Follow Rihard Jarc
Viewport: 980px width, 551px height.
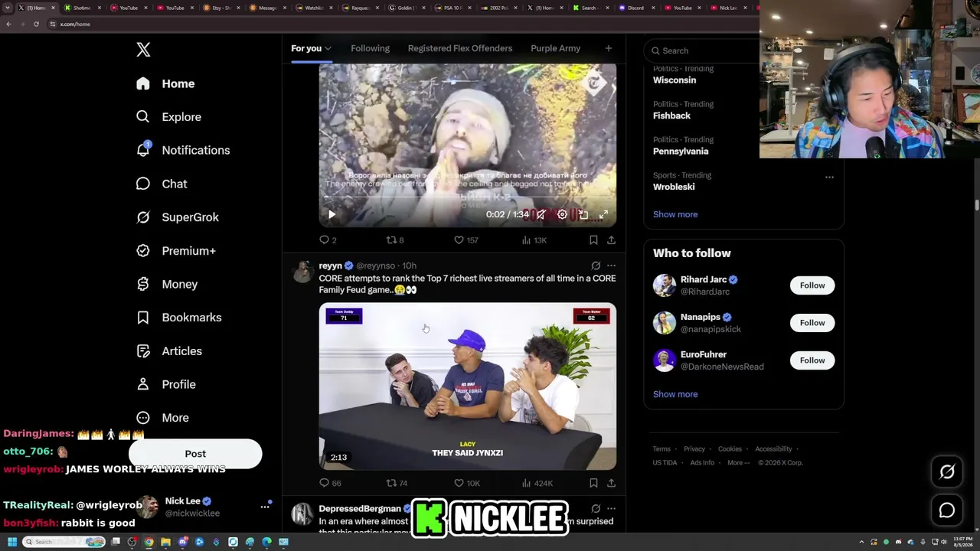(x=812, y=285)
